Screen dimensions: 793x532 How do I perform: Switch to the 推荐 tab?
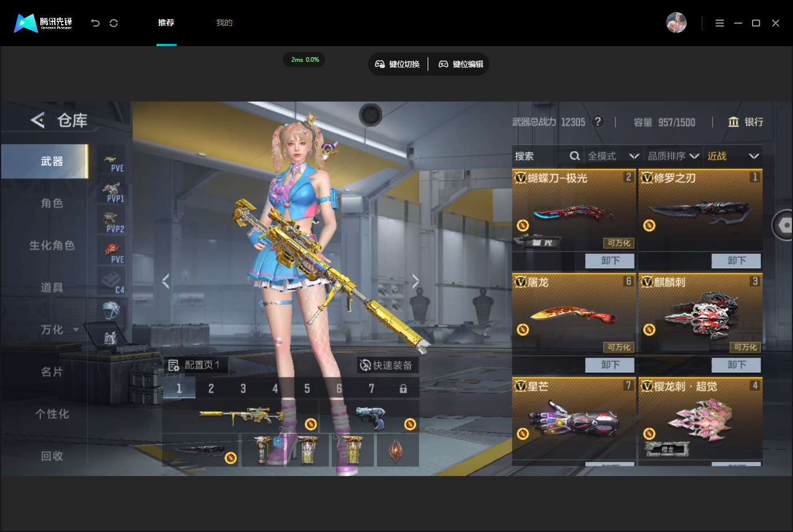click(166, 23)
